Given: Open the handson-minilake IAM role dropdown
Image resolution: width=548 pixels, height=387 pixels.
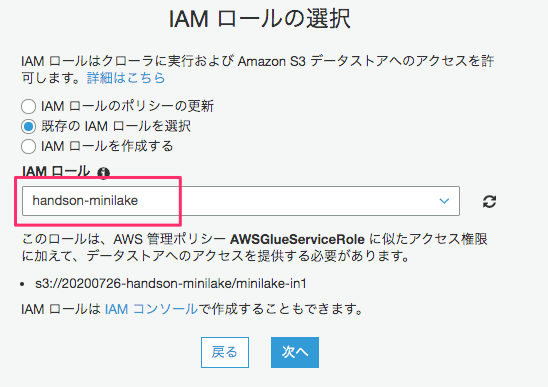Looking at the screenshot, I should click(241, 201).
